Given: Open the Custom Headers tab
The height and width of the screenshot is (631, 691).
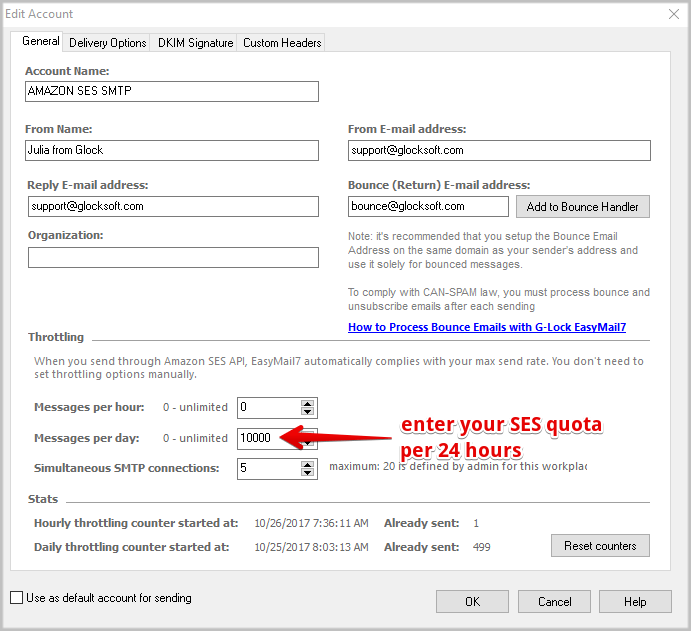Looking at the screenshot, I should 282,43.
